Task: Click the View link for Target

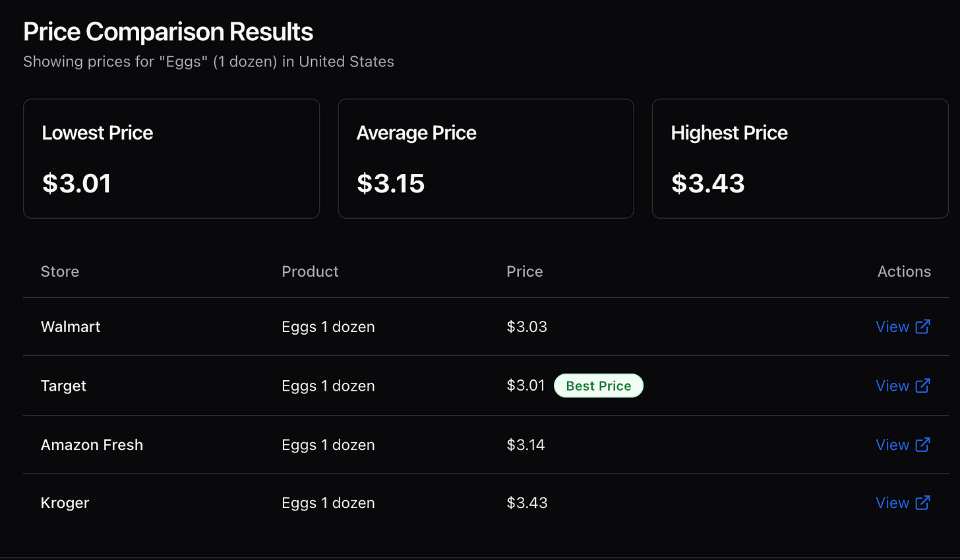Action: click(903, 386)
